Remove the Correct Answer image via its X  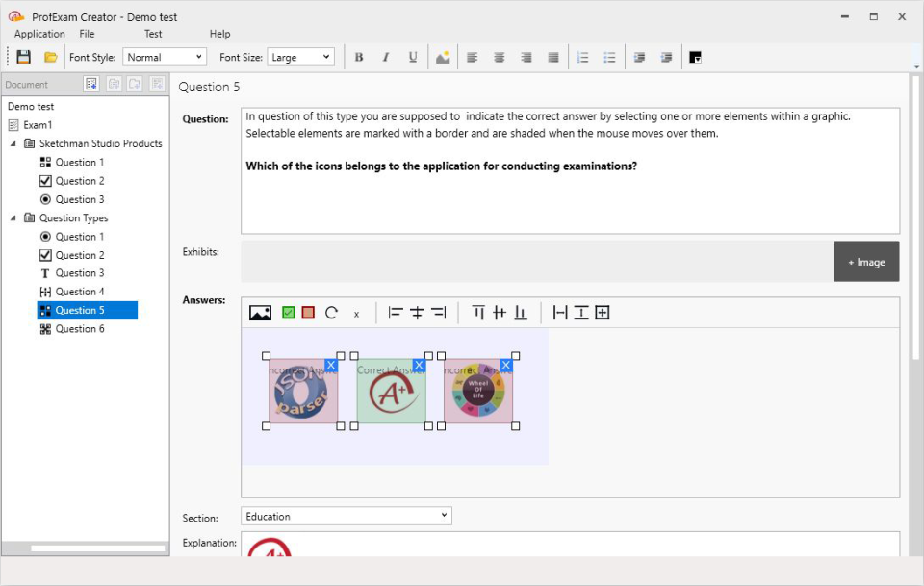[x=418, y=366]
